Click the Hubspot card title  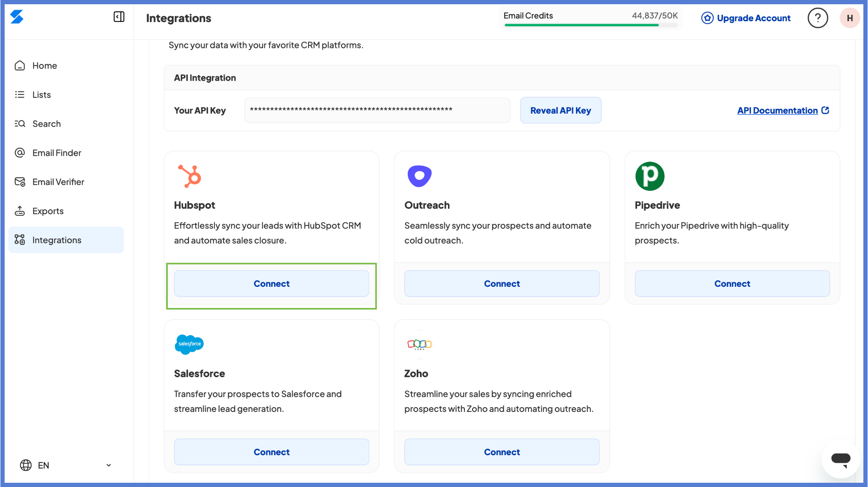pos(195,205)
